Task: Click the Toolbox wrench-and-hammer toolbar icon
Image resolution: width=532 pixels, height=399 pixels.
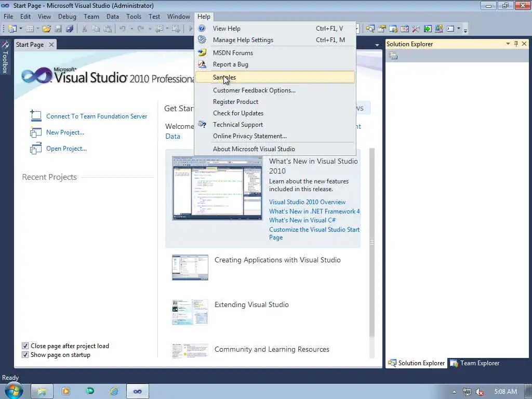Action: point(416,29)
